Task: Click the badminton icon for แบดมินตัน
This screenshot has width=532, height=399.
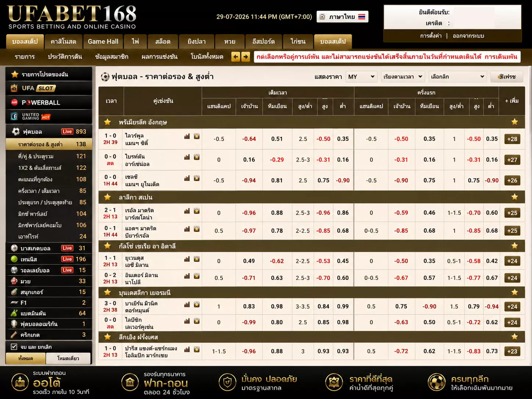Action: 14,313
